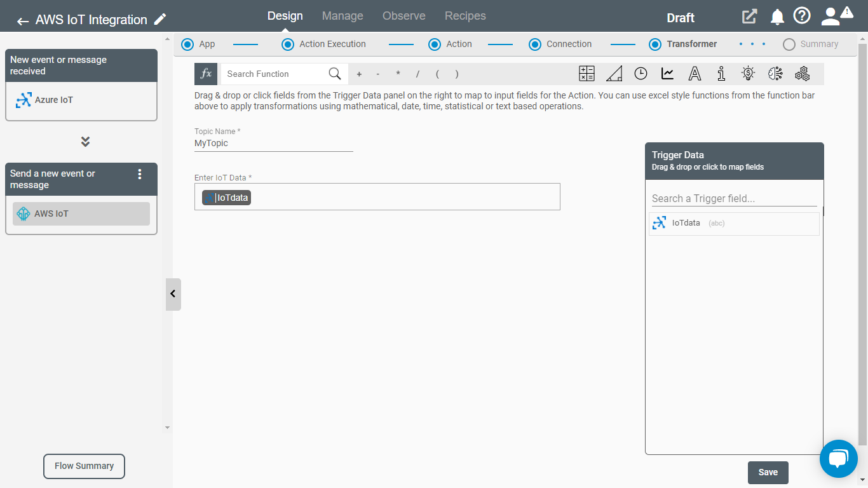
Task: Click the Draft status label
Action: [x=681, y=18]
